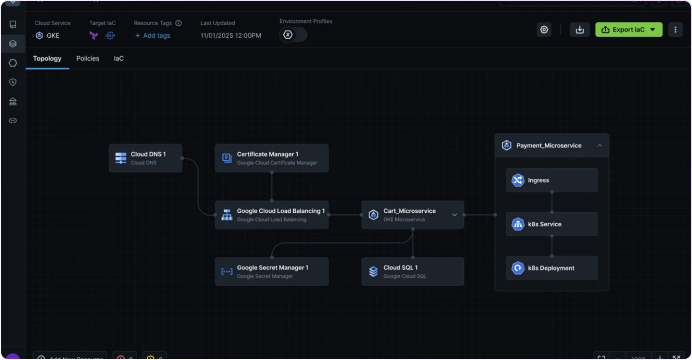
Task: Open the shield clock icon in the sidebar
Action: click(13, 82)
